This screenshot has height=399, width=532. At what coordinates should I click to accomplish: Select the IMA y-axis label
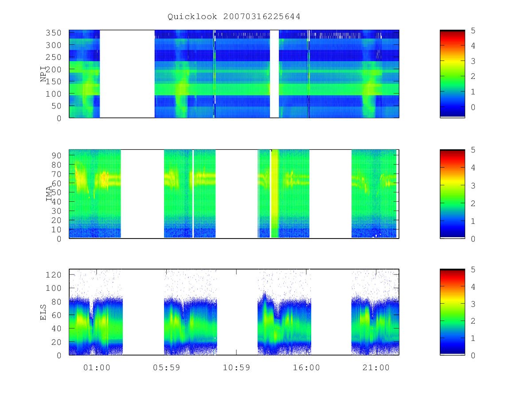point(49,194)
